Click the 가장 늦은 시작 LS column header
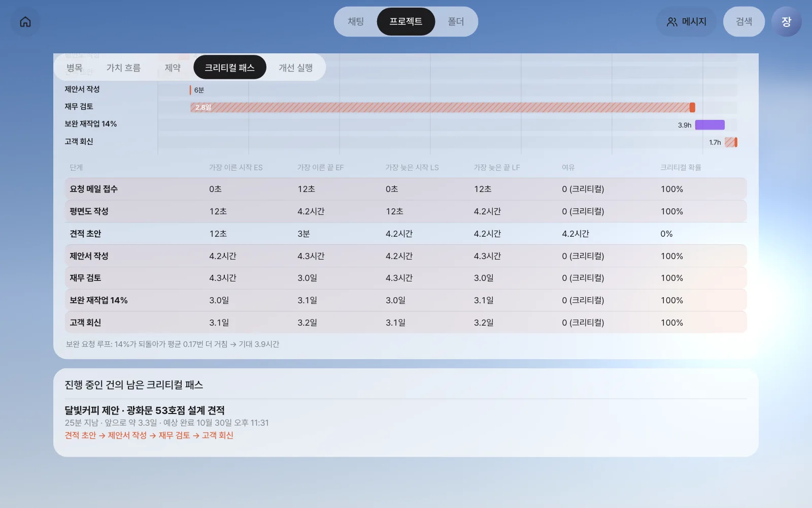Viewport: 812px width, 508px height. 412,167
